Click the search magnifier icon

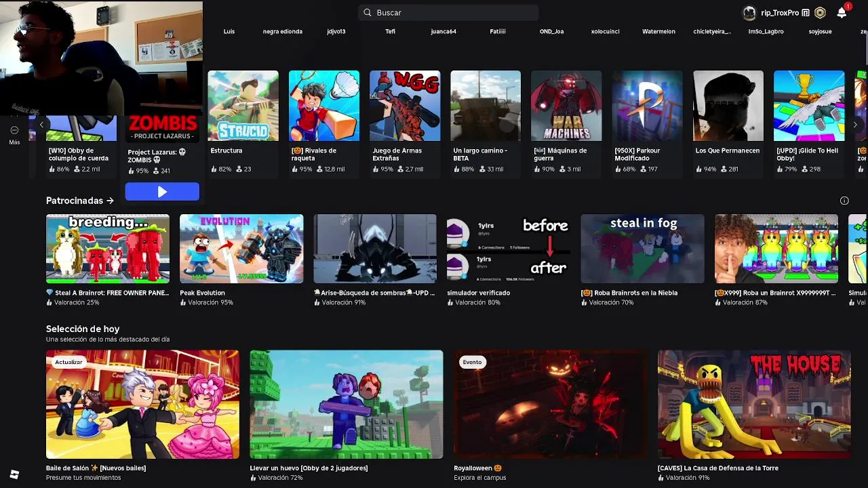(368, 12)
